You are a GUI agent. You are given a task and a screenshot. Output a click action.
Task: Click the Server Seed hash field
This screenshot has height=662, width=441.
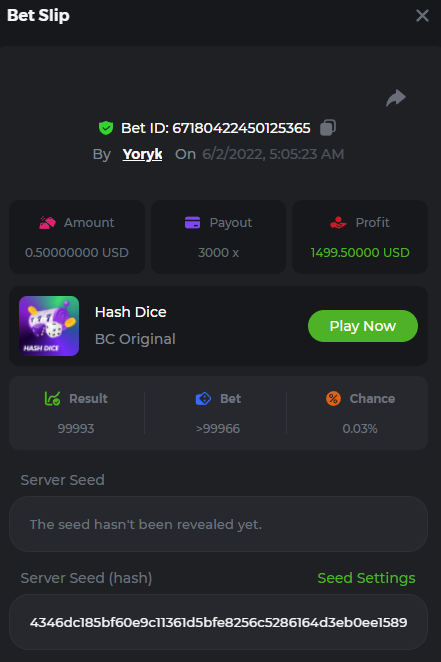tap(218, 622)
